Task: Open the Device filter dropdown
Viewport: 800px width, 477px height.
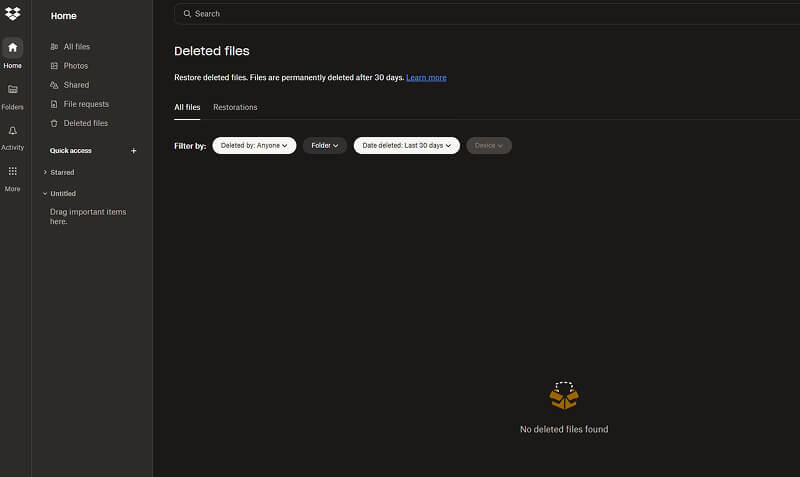Action: pos(489,145)
